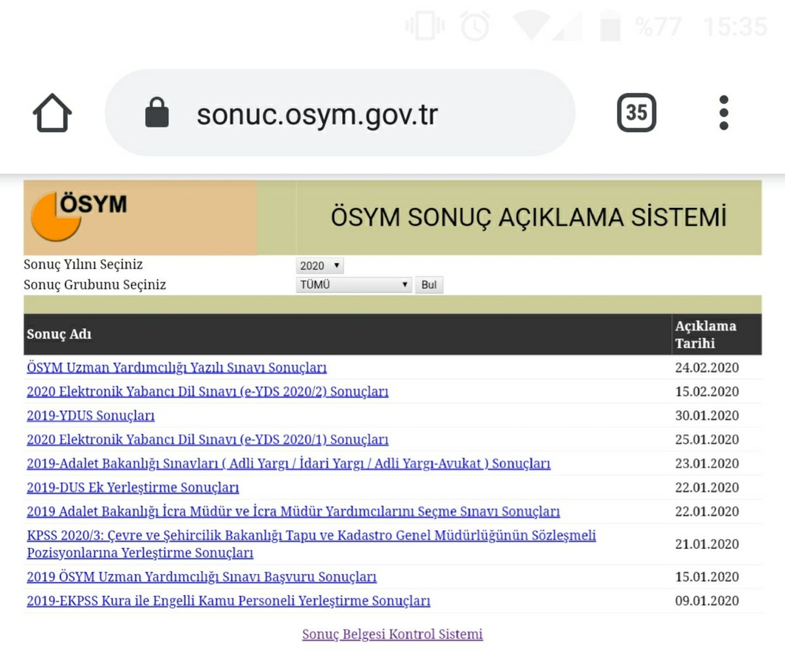Click the ÖSYM SONUÇ AÇIKLAMA SİSTEMİ heading
The width and height of the screenshot is (785, 672).
coord(529,217)
